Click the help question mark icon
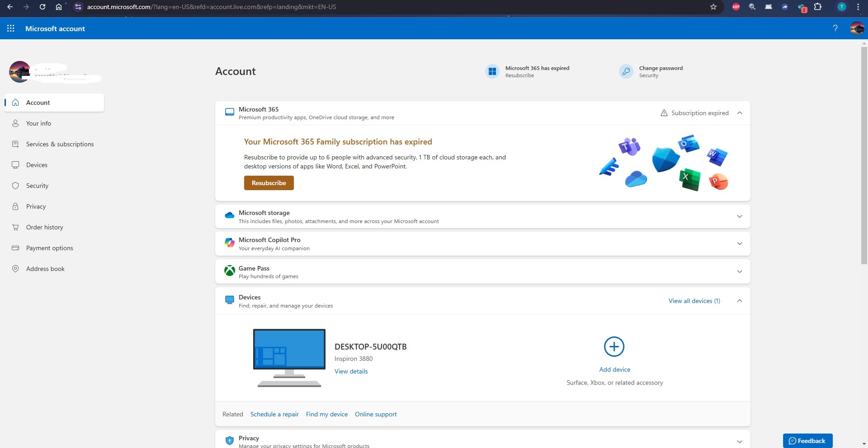This screenshot has width=868, height=448. [835, 28]
